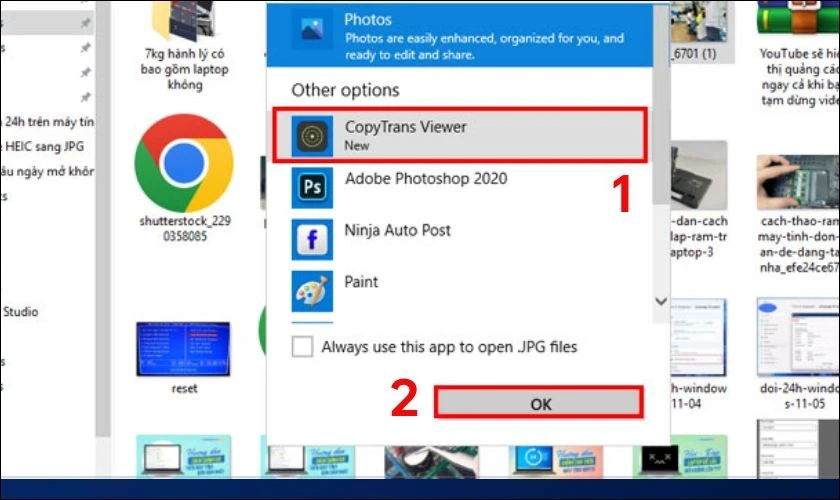Choose the 'Ninja Auto Post' label
This screenshot has width=840, height=500.
coord(398,230)
